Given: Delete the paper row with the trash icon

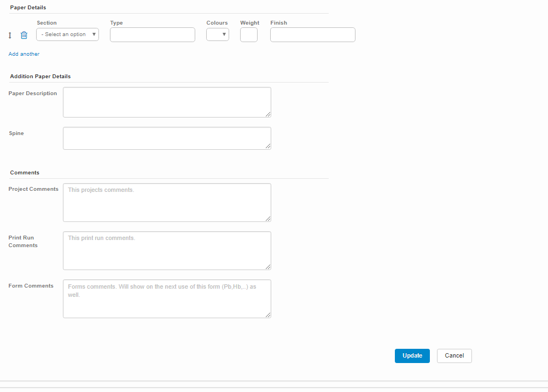Looking at the screenshot, I should point(24,35).
